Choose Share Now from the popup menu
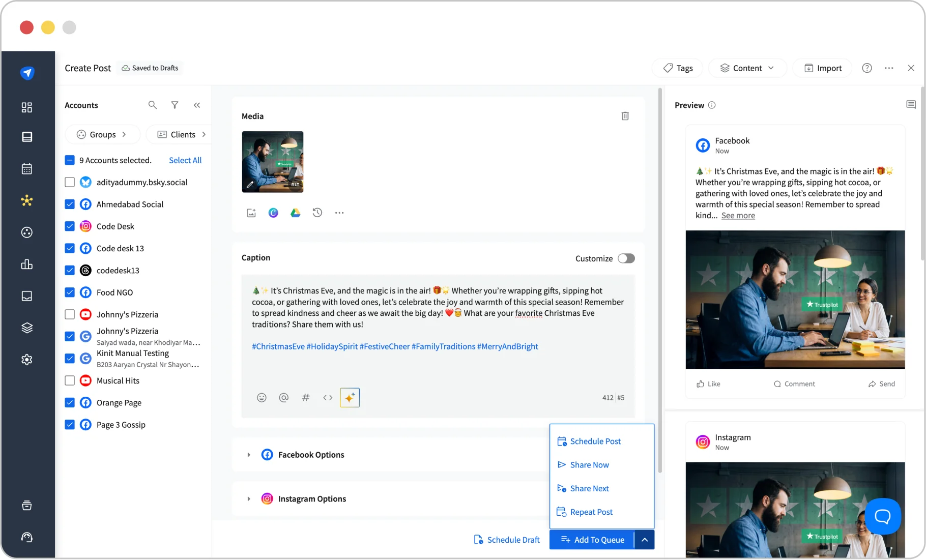Viewport: 926px width, 560px height. [589, 465]
